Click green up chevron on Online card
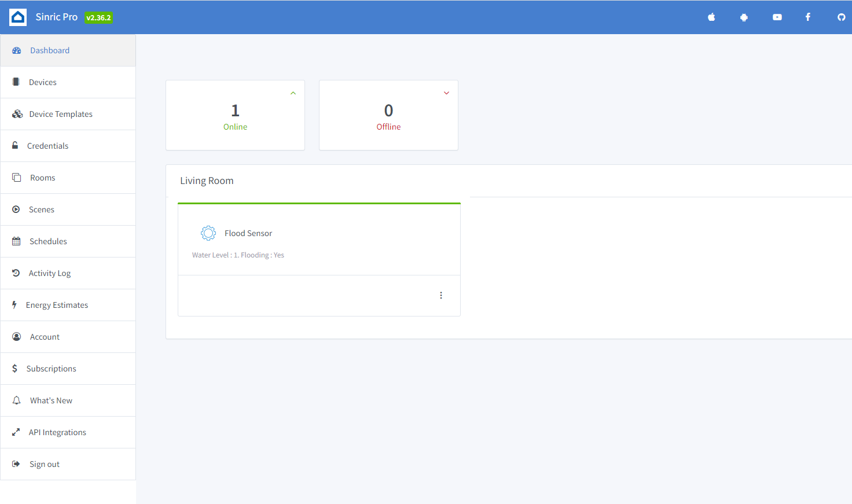The height and width of the screenshot is (504, 852). (x=293, y=93)
